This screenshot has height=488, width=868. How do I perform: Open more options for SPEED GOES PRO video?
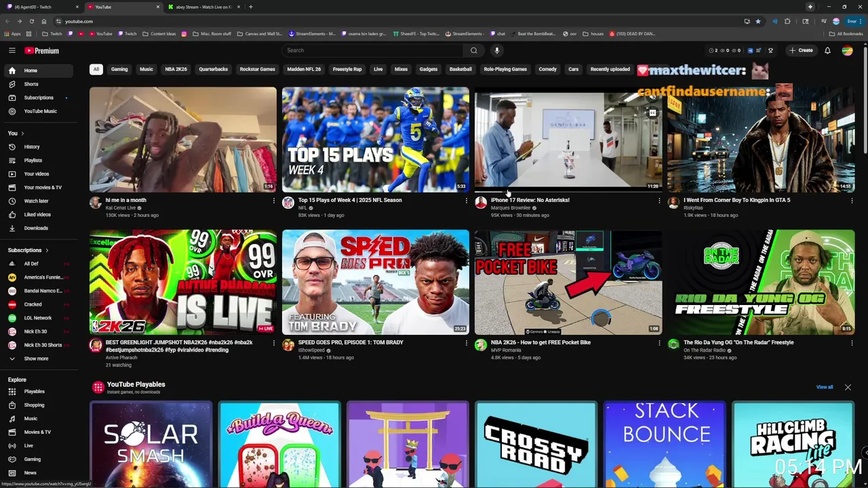(x=467, y=343)
